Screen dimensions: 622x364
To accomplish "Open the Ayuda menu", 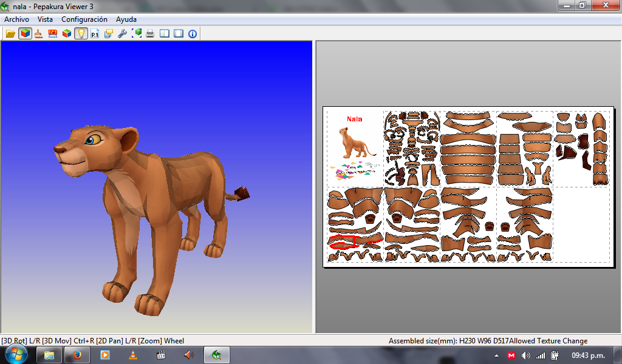I will pos(126,19).
